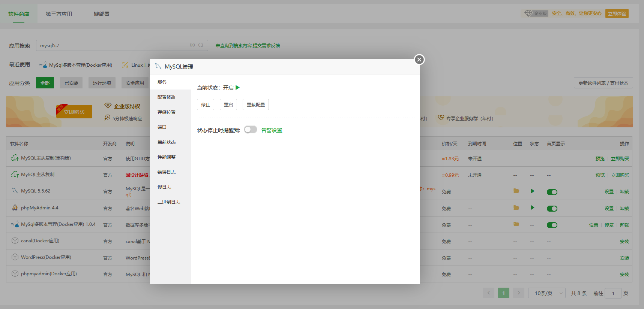Screen dimensions: 644x309
Task: Open 性能调整 section
Action: pos(171,157)
